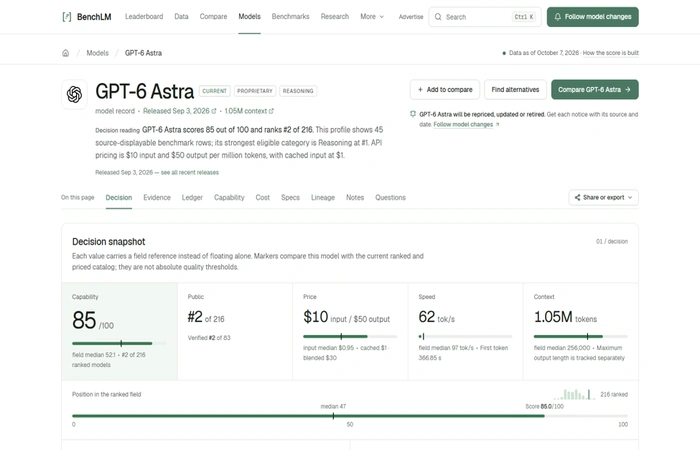700x450 pixels.
Task: Select the Models nav item
Action: coord(250,17)
